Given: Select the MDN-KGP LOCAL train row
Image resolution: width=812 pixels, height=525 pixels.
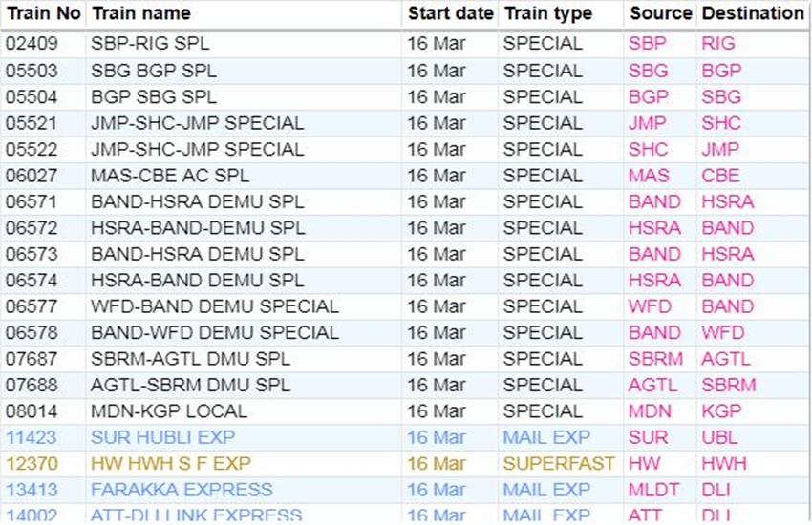Looking at the screenshot, I should click(169, 411).
